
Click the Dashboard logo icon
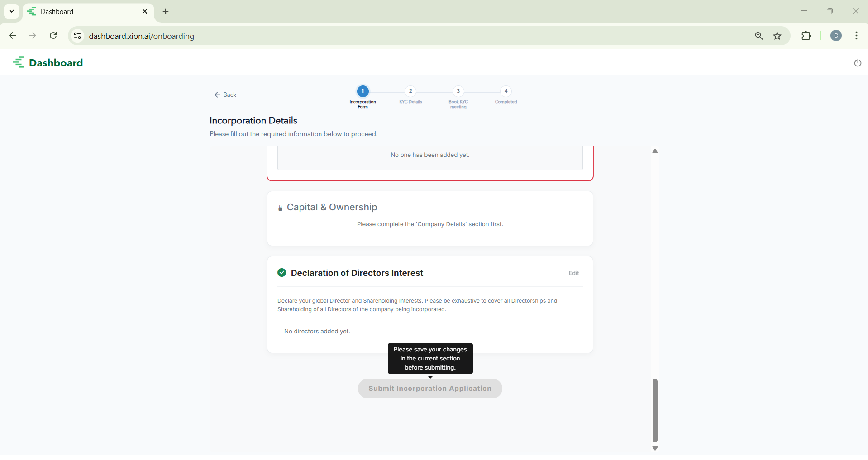19,62
